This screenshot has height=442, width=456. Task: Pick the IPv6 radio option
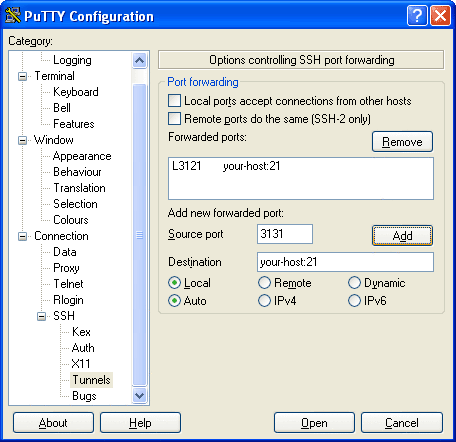pos(354,301)
